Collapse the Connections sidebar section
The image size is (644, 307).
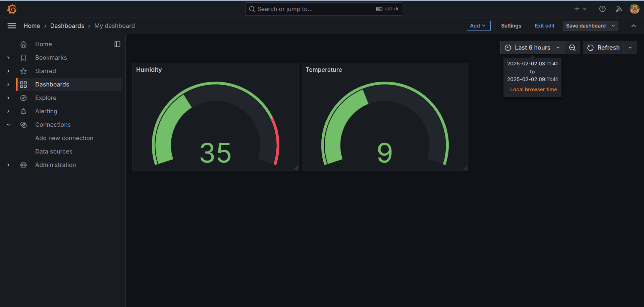[x=8, y=124]
